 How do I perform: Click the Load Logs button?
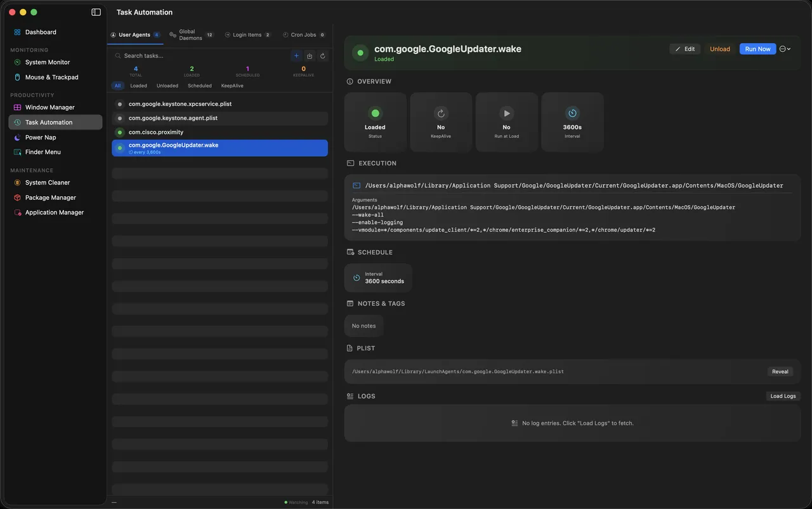(783, 396)
